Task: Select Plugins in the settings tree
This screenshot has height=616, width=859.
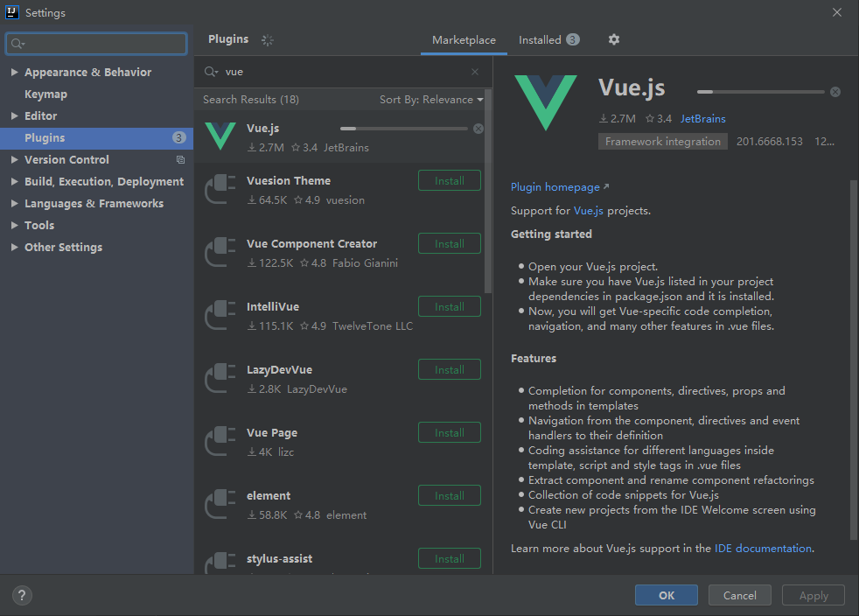Action: pos(96,138)
